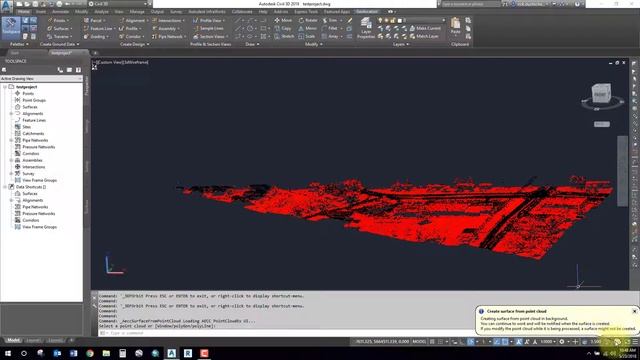
Task: Select Pressure Networks under testproject
Action: [x=38, y=147]
